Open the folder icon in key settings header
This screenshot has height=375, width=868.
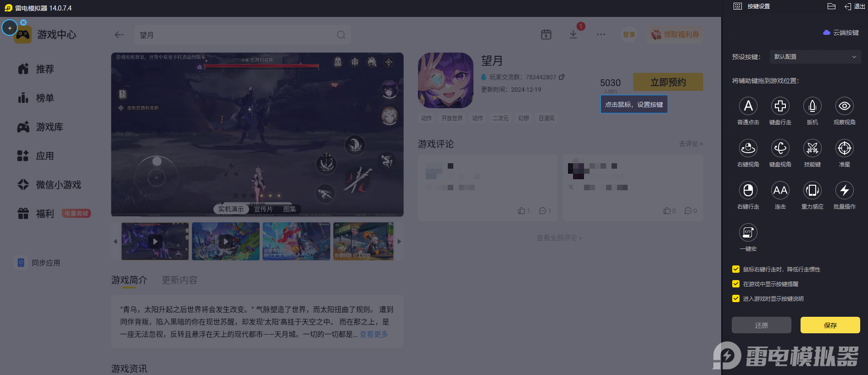[x=831, y=6]
